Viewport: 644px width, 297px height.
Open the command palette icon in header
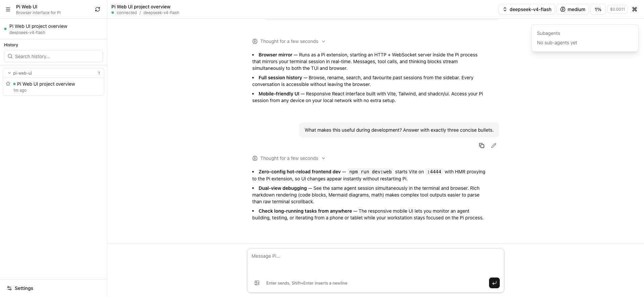[x=635, y=9]
